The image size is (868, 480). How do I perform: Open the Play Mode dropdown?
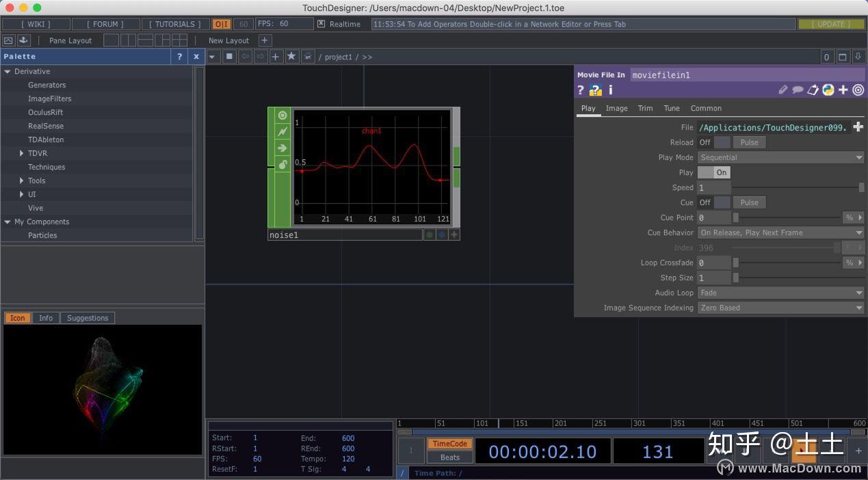(x=781, y=157)
